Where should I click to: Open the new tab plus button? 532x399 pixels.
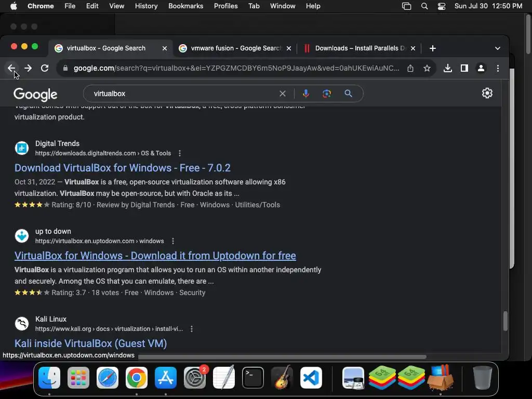click(x=433, y=48)
